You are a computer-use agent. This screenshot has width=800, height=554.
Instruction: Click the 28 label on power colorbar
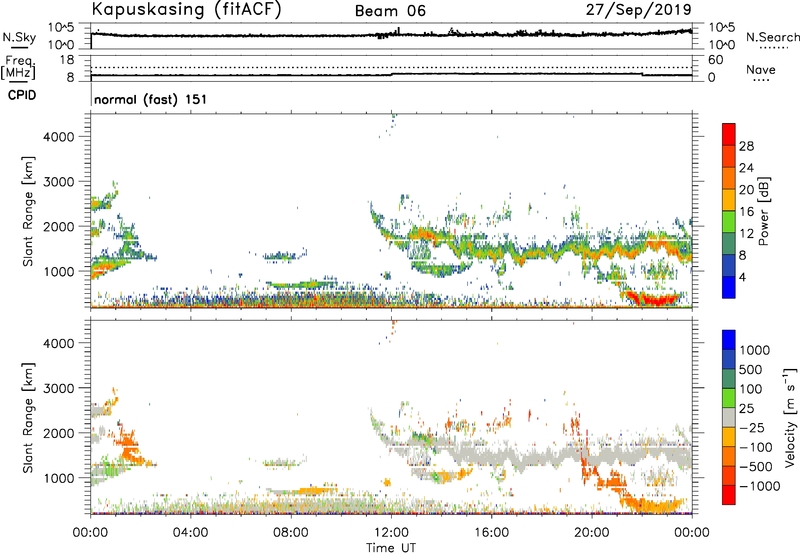click(746, 146)
